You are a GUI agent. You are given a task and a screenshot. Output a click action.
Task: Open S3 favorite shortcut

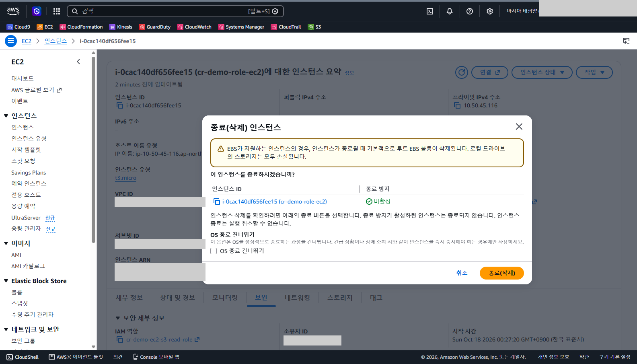click(x=314, y=27)
